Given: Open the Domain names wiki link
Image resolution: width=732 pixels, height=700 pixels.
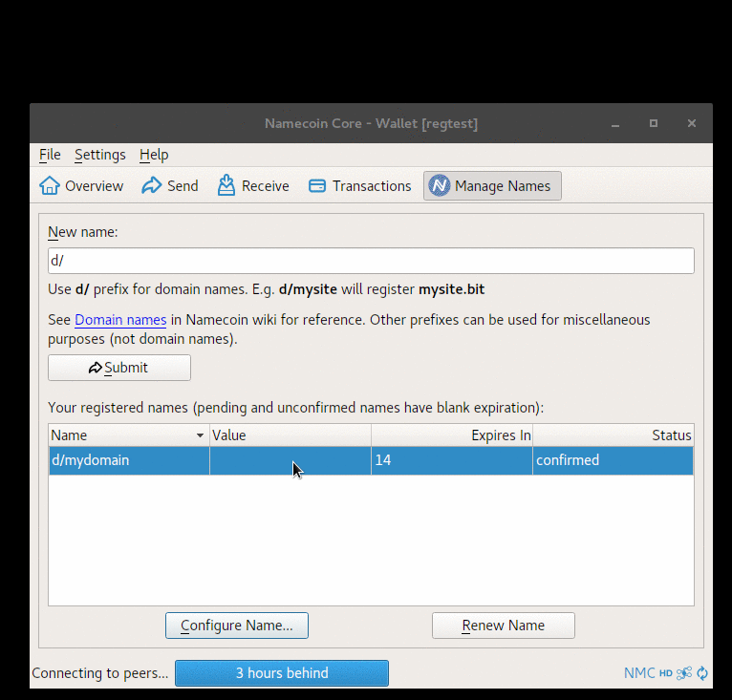Looking at the screenshot, I should coord(120,320).
